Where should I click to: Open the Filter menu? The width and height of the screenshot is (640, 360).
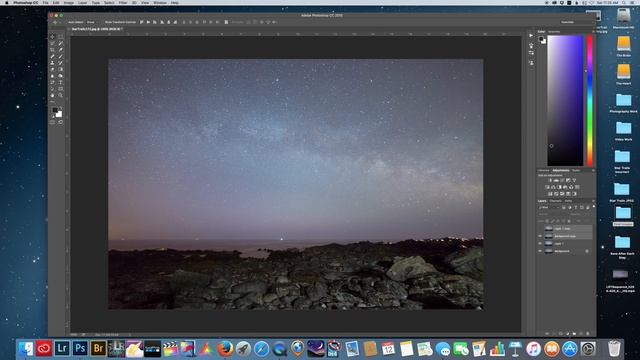click(123, 2)
